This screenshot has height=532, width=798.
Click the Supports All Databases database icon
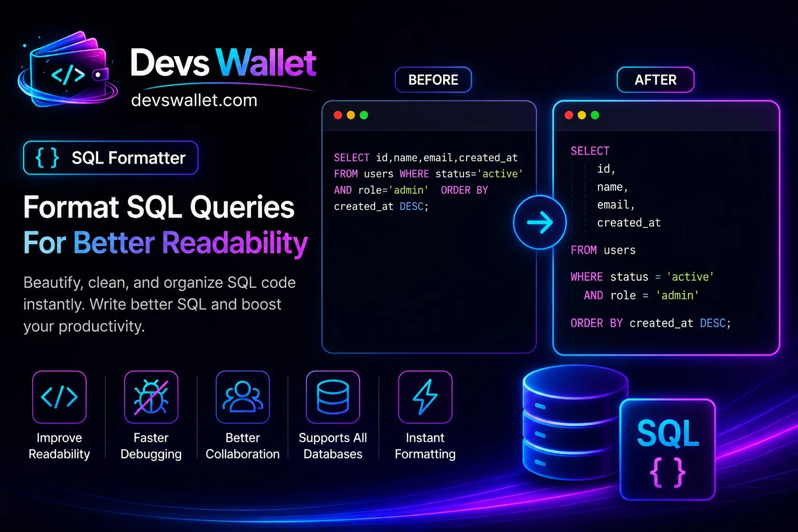pyautogui.click(x=333, y=397)
